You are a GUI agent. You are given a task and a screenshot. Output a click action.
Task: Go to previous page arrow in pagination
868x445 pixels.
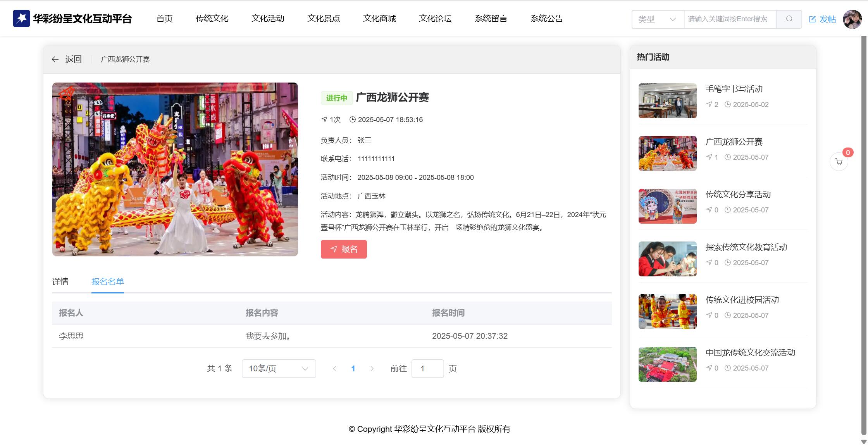point(334,369)
